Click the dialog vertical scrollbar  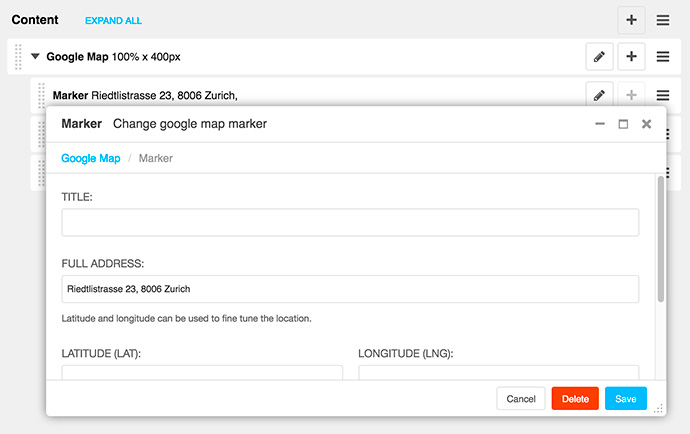tap(660, 240)
